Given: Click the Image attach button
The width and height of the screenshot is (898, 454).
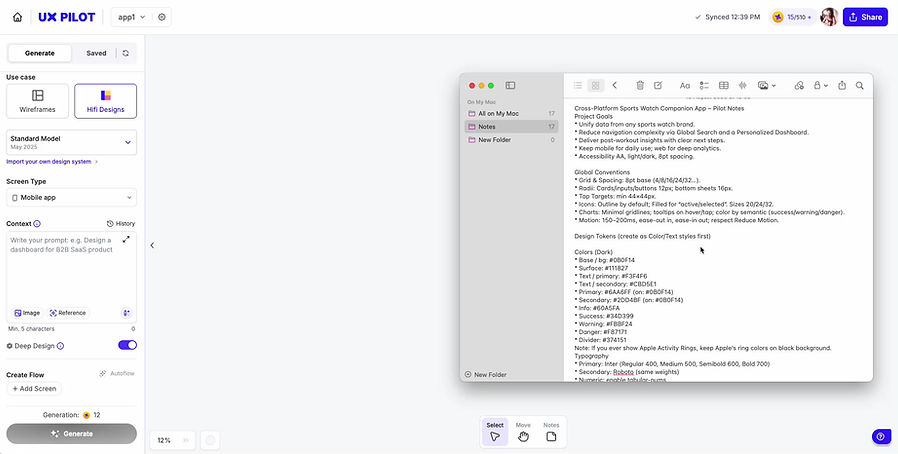Looking at the screenshot, I should coord(27,313).
